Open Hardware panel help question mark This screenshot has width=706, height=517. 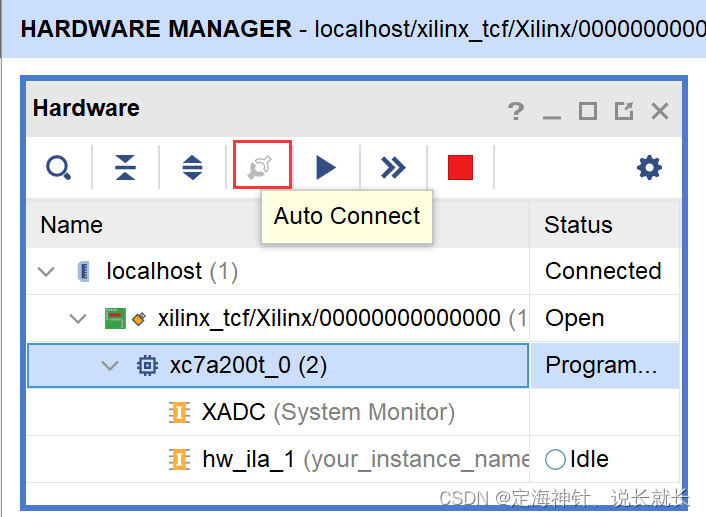[516, 111]
